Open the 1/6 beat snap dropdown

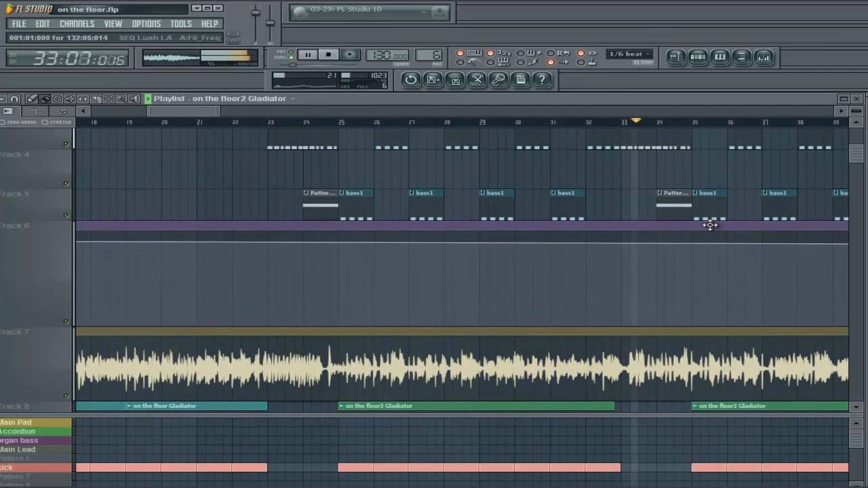[629, 54]
